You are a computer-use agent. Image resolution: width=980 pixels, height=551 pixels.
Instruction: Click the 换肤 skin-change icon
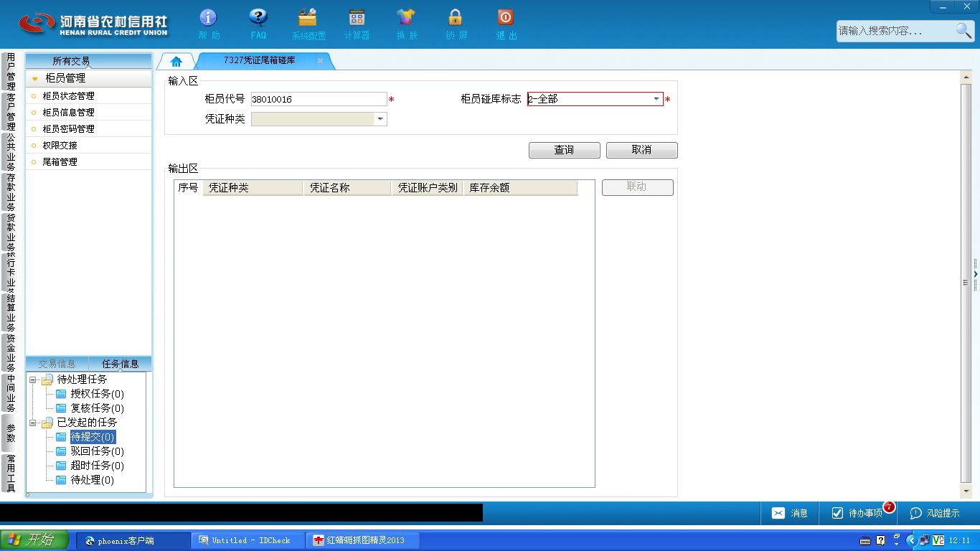(x=406, y=17)
